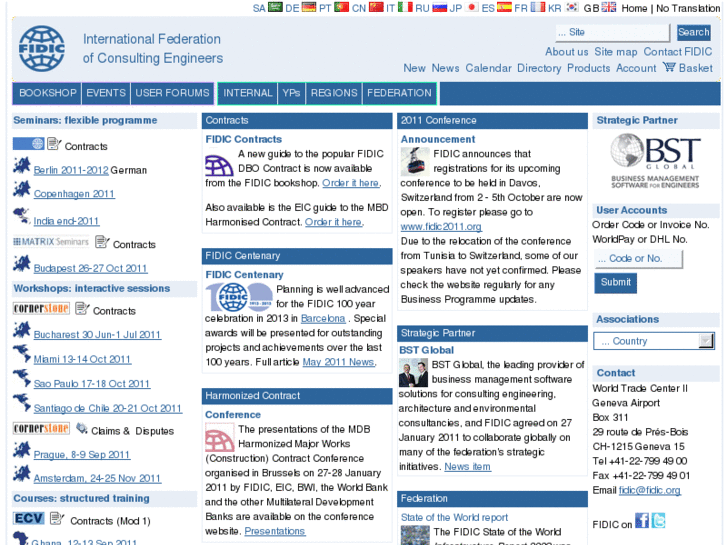
Task: Open FIDIC Facebook page icon
Action: [642, 520]
